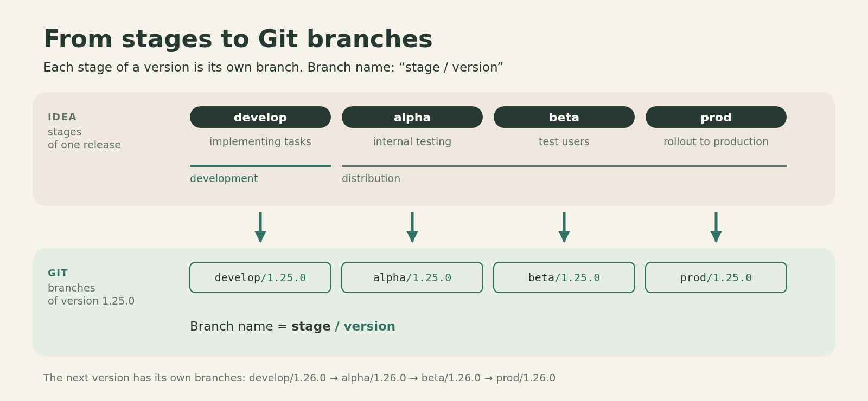This screenshot has width=868, height=401.
Task: Click the alpha stage pill
Action: pyautogui.click(x=412, y=117)
